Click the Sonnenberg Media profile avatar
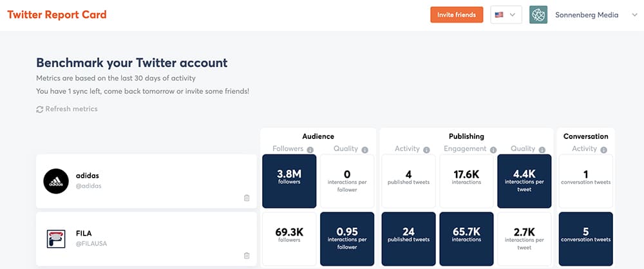The width and height of the screenshot is (644, 269). tap(538, 15)
